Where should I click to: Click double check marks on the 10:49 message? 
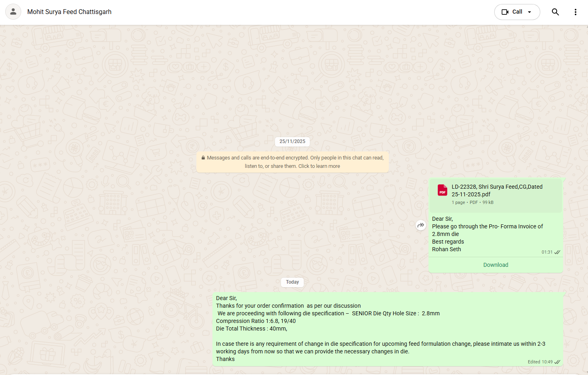coord(557,362)
